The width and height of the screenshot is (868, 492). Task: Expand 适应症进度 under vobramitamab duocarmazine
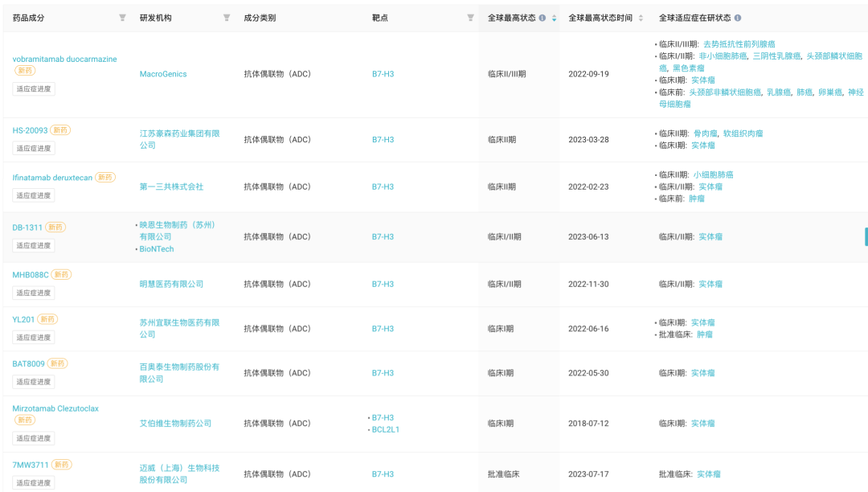click(x=34, y=89)
